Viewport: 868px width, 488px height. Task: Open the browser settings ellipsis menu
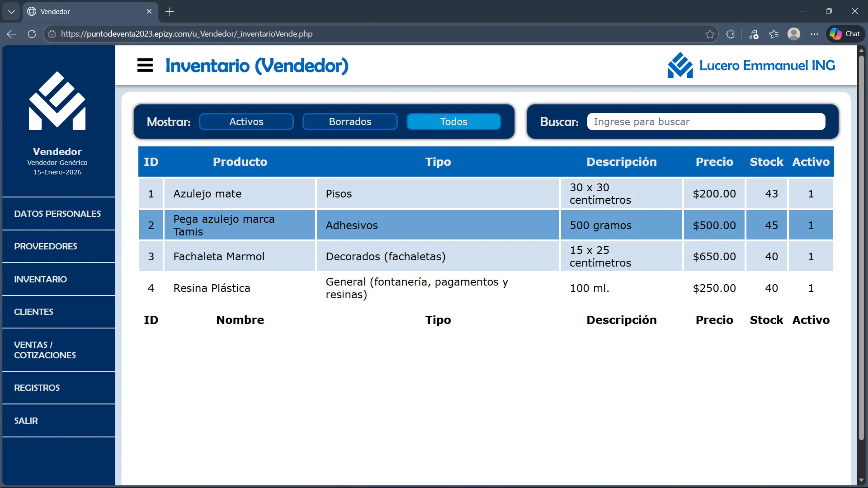[814, 34]
